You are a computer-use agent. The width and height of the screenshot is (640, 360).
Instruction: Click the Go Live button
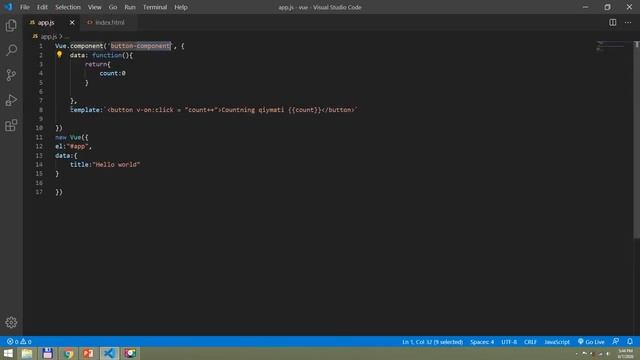click(591, 342)
